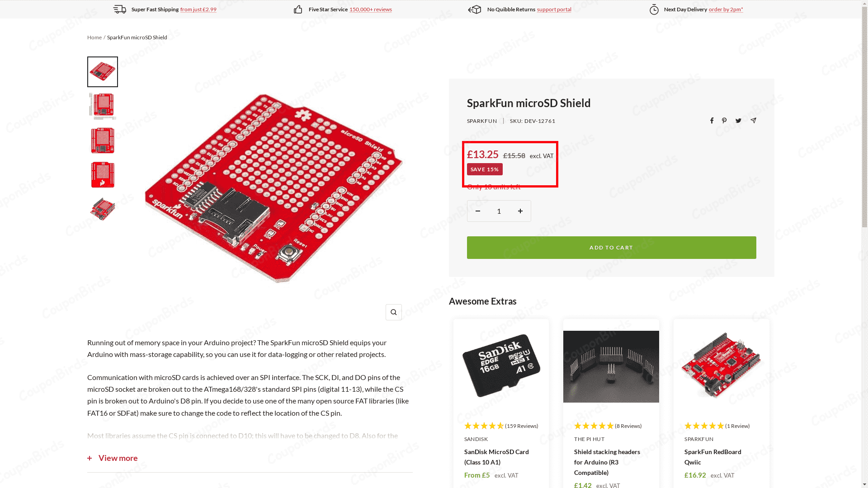Open the share-by-email icon

[x=753, y=121]
